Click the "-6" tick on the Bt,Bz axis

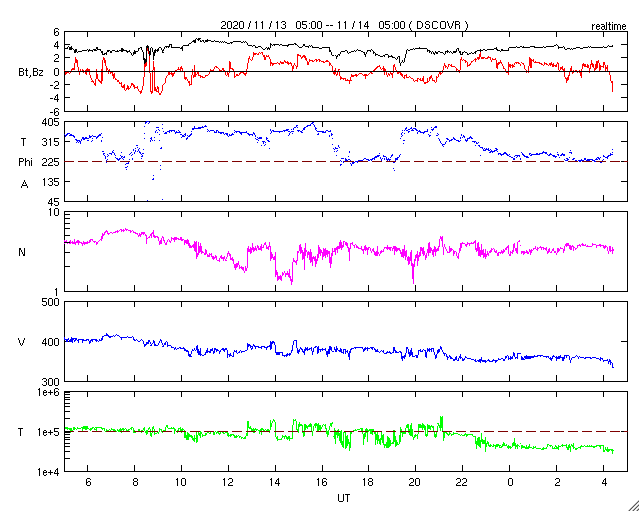click(55, 111)
